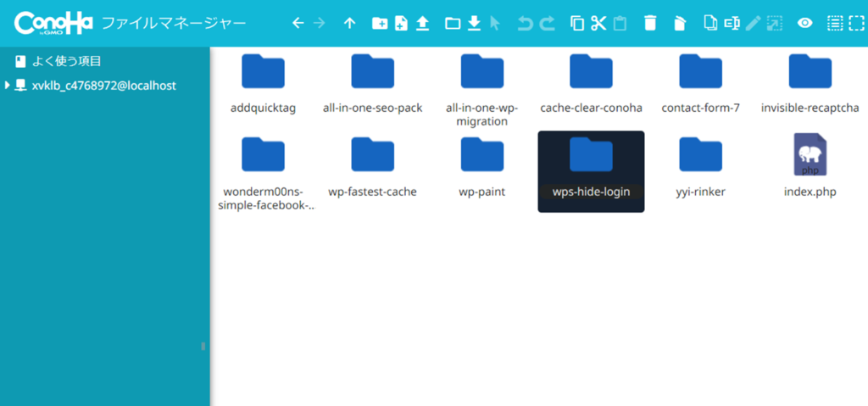Select the wp-fastest-cache folder
The height and width of the screenshot is (406, 868).
click(x=373, y=167)
